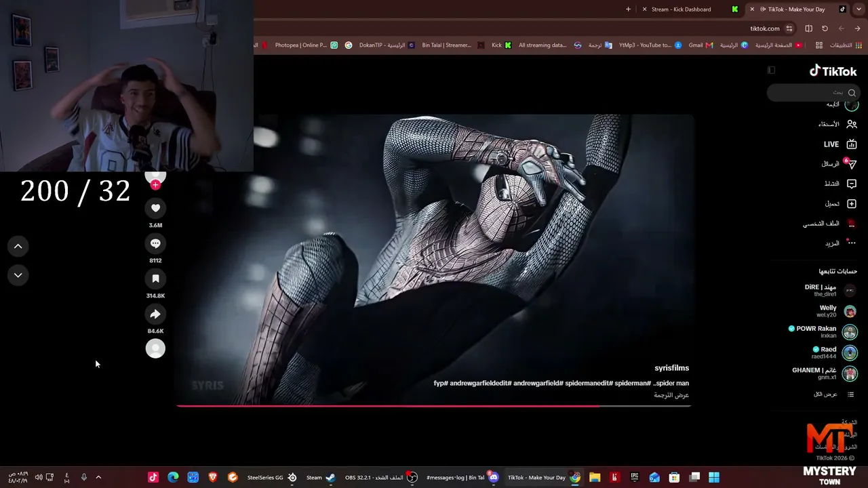Screen dimensions: 868x488
Task: Reload the page
Action: pos(825,28)
